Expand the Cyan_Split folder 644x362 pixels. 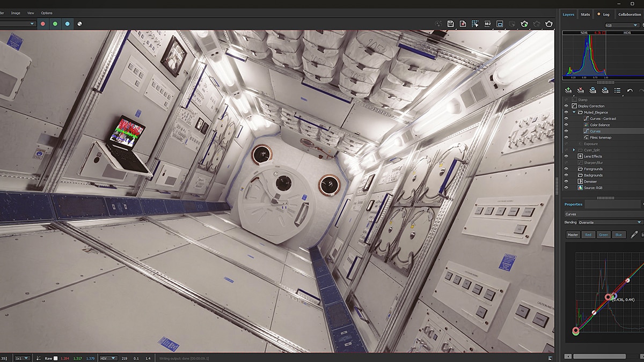coord(574,150)
